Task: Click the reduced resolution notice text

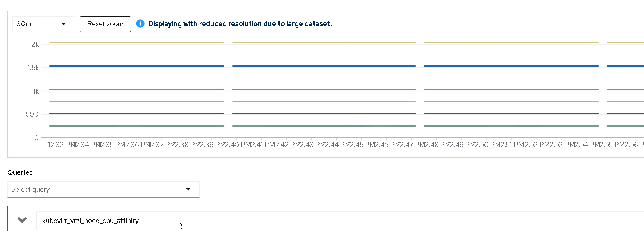Action: (x=240, y=24)
